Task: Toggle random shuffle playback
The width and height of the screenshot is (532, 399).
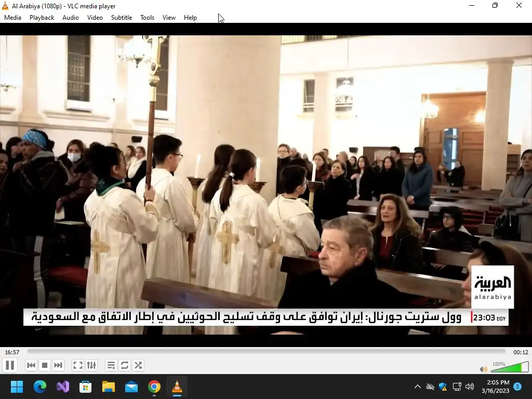Action: tap(138, 365)
